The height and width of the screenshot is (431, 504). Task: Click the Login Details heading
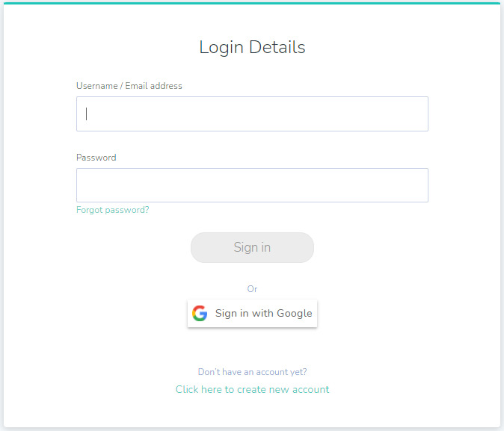click(252, 47)
